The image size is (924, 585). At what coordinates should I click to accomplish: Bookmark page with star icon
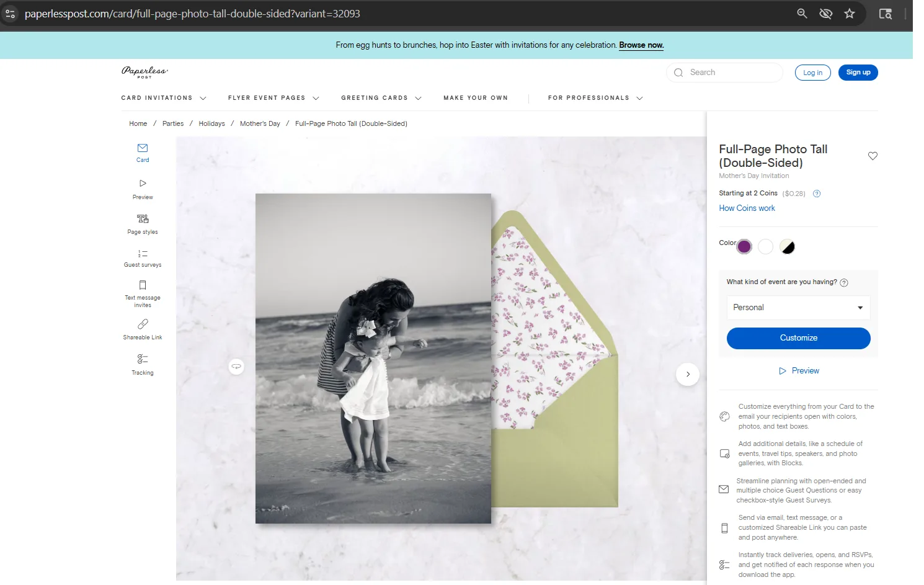(x=850, y=13)
